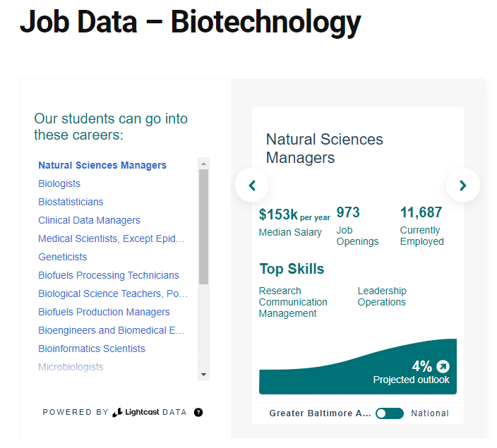Click the help question mark icon
The width and height of the screenshot is (497, 448).
click(x=198, y=412)
